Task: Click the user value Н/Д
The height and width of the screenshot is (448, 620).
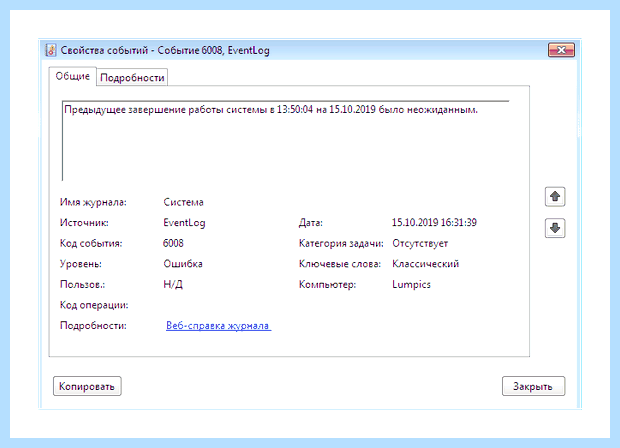Action: tap(173, 285)
